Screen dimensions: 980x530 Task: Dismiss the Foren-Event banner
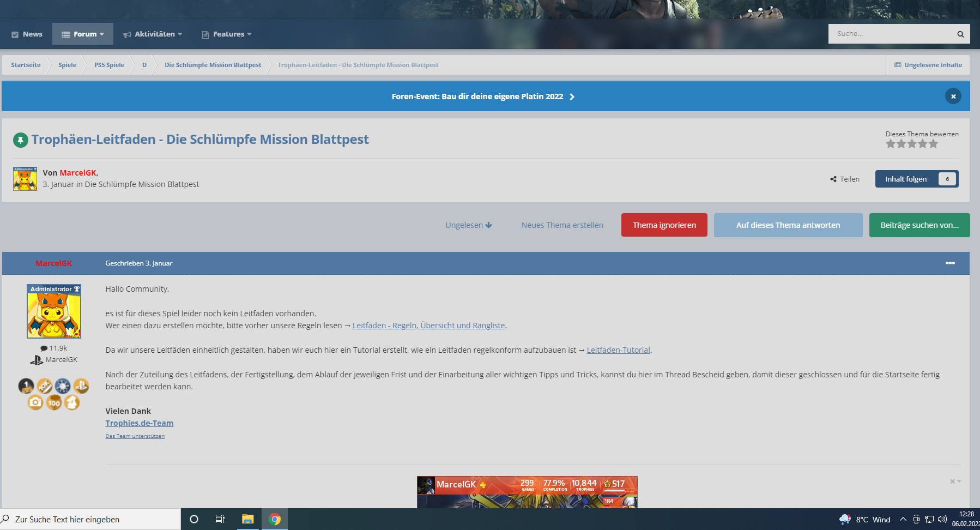953,97
